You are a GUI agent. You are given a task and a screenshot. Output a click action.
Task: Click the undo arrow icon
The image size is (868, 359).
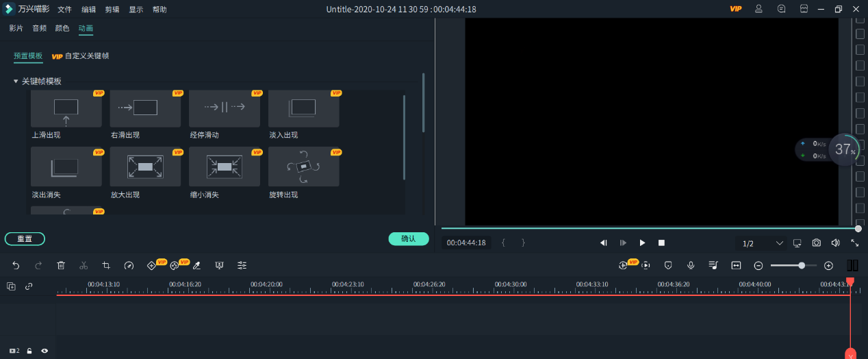(x=16, y=265)
